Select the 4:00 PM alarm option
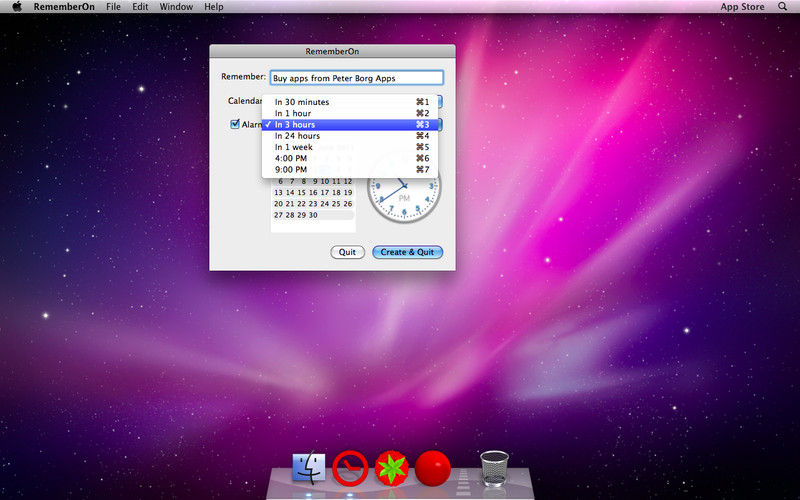 point(350,158)
